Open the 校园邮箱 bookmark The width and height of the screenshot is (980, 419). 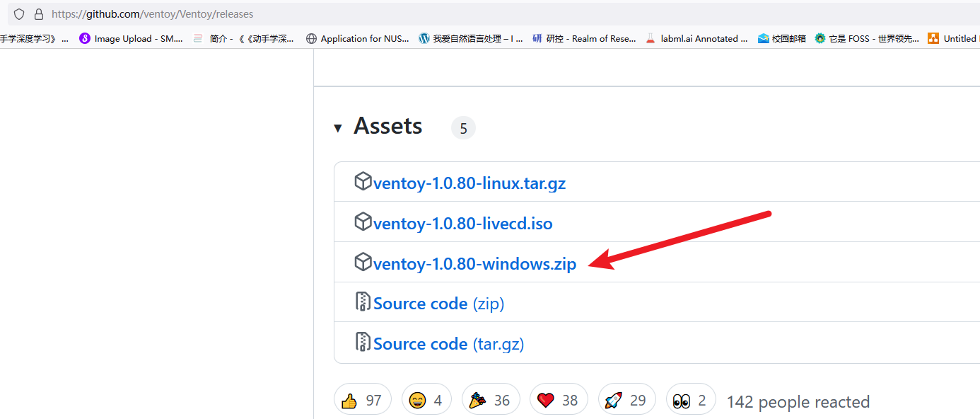point(782,39)
